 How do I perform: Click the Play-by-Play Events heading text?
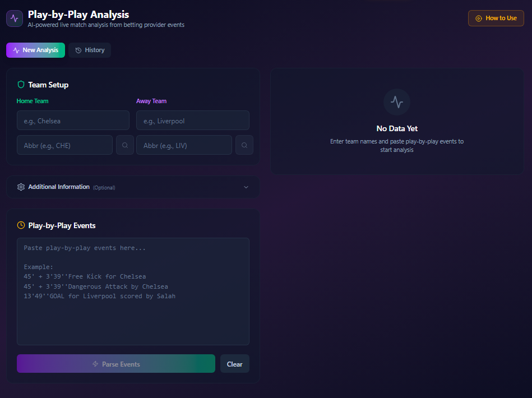(x=62, y=226)
